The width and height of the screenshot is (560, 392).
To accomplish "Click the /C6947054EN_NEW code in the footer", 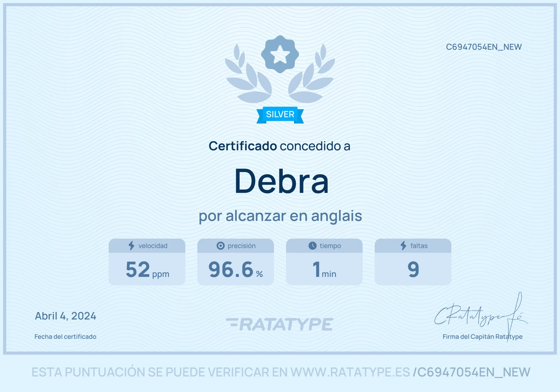I will 471,372.
